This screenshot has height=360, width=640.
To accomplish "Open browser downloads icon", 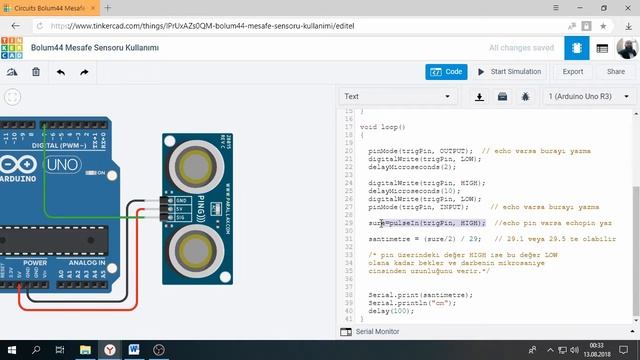I will (629, 26).
